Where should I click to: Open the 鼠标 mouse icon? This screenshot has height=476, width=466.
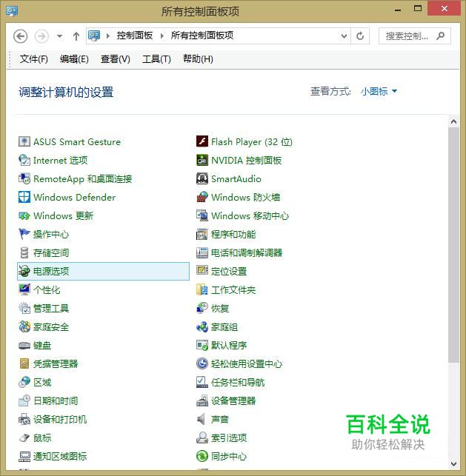[x=24, y=438]
